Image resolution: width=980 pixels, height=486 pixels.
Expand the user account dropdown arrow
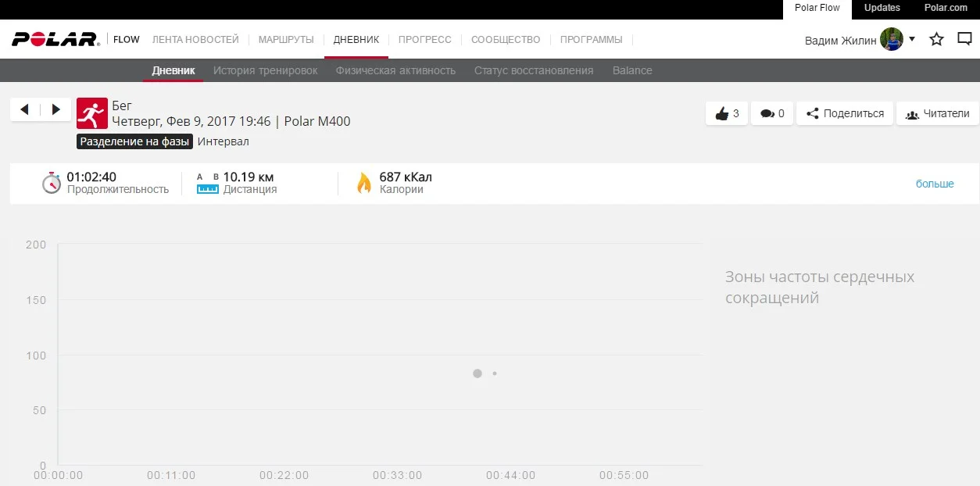tap(912, 39)
